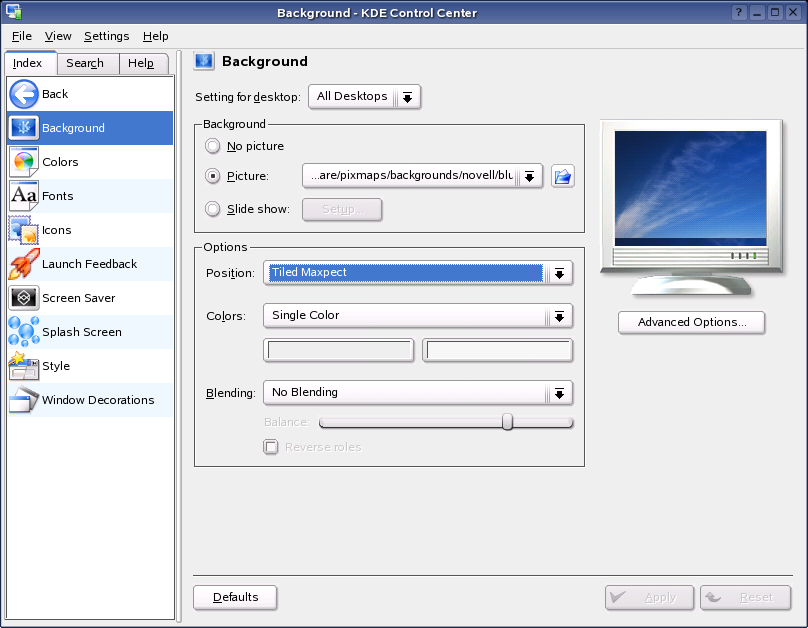The image size is (808, 628).
Task: Open the Launch Feedback rocket icon
Action: (24, 264)
